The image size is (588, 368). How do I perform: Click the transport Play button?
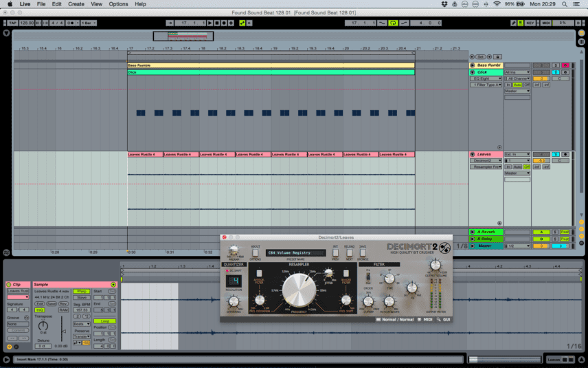[210, 23]
